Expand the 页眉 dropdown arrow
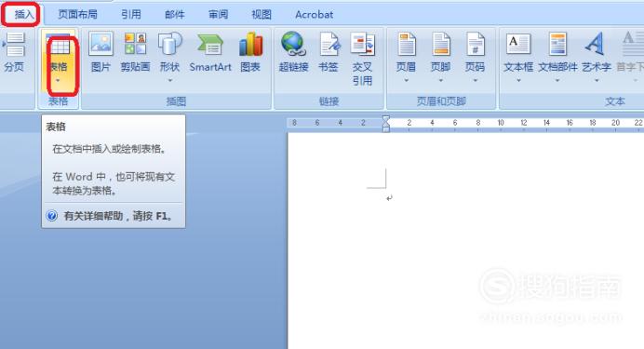644x349 pixels. pos(406,80)
